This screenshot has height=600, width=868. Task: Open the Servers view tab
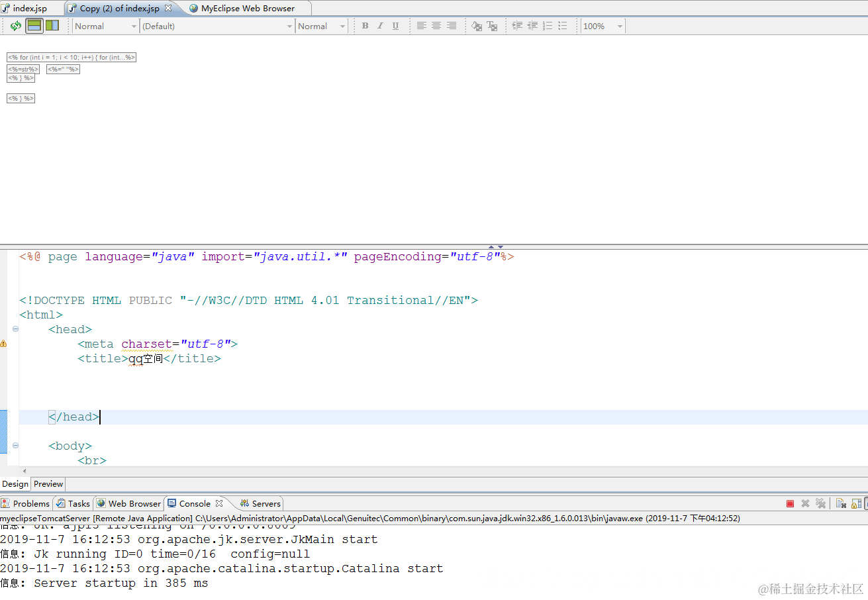260,503
